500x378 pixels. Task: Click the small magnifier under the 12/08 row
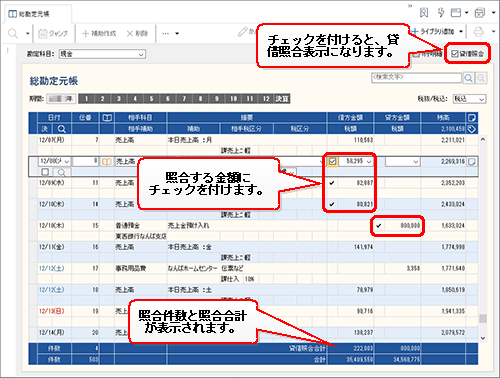point(61,172)
